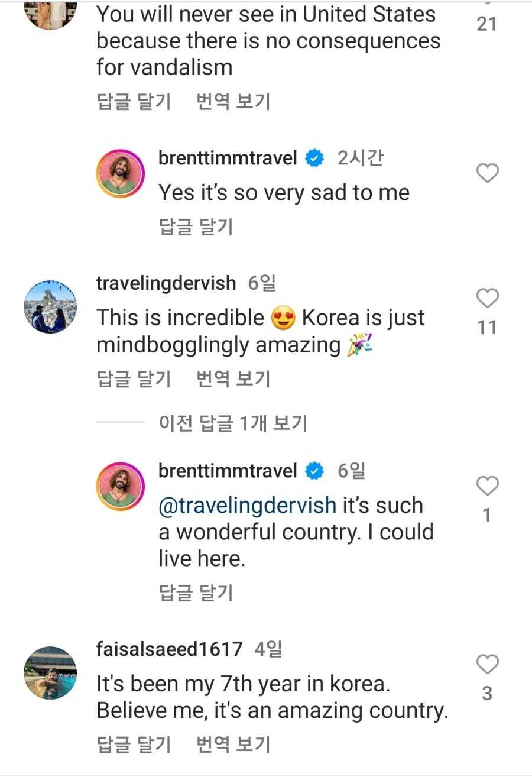Like brenttimmtravel's "wonderful country" reply
532x780 pixels.
pos(488,486)
